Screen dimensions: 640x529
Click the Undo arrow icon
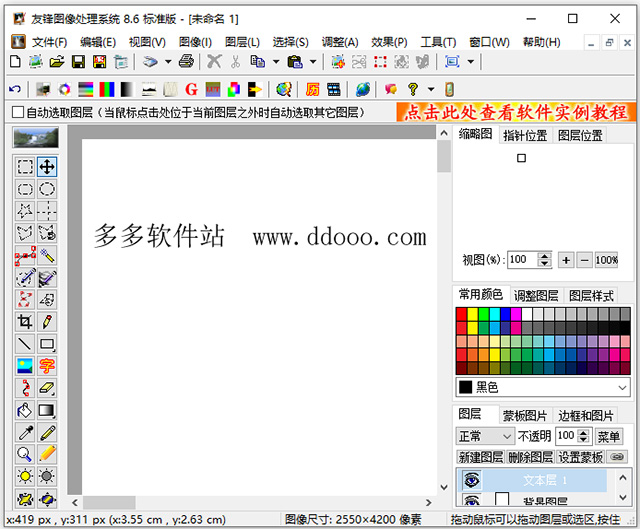[15, 89]
